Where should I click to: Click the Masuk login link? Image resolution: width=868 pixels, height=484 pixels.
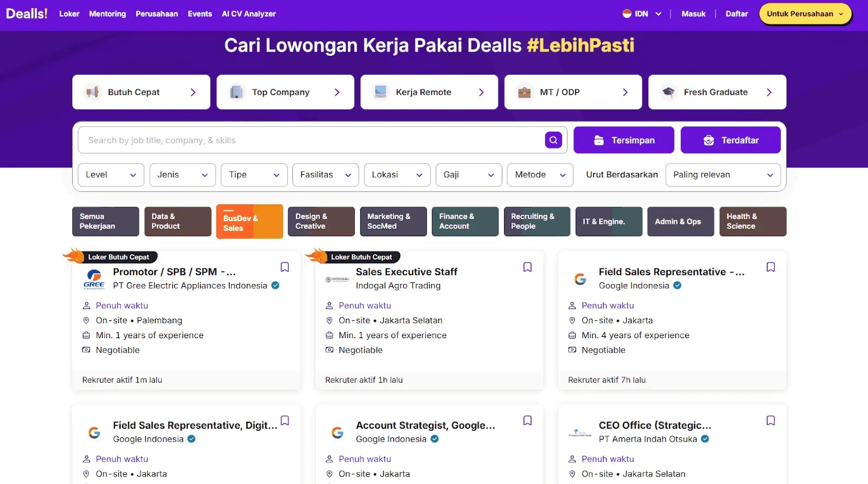[693, 14]
